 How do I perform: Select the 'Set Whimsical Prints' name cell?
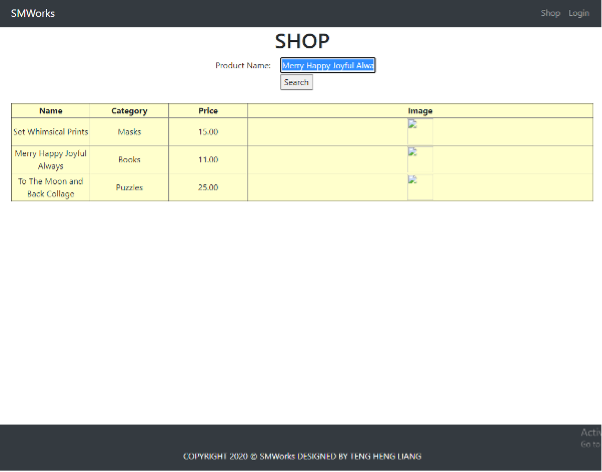tap(51, 132)
